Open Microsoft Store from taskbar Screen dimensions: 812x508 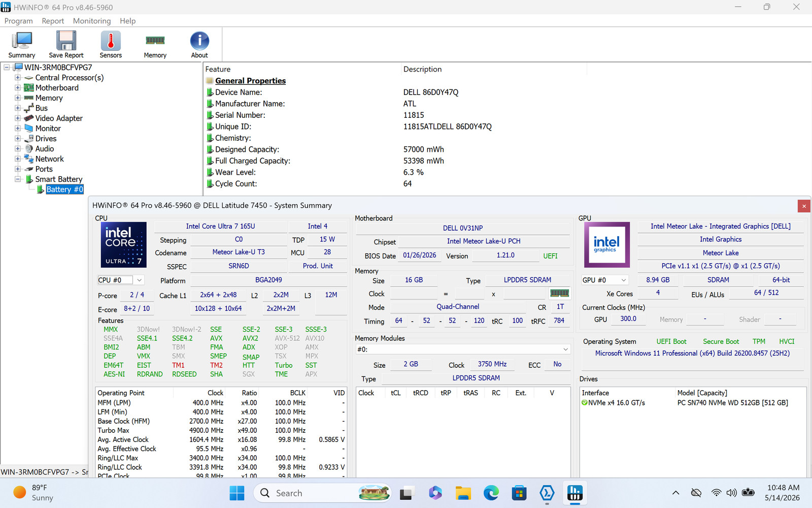(x=519, y=493)
